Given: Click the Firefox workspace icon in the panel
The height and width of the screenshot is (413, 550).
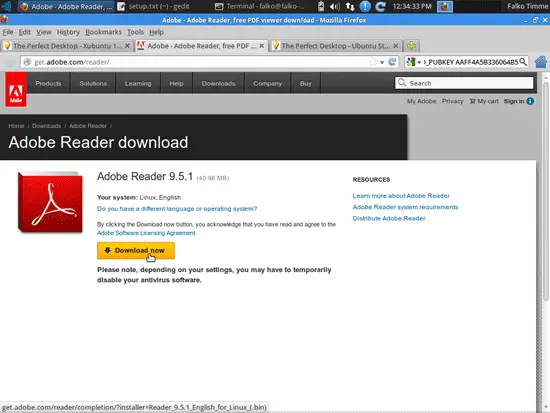Looking at the screenshot, I should pyautogui.click(x=444, y=6).
